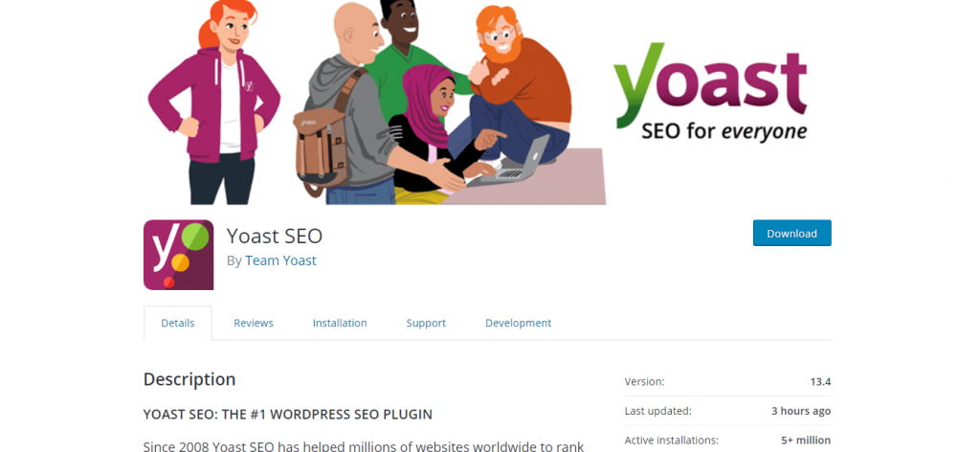
Task: Click the woman in purple hoodie illustration
Action: [214, 102]
